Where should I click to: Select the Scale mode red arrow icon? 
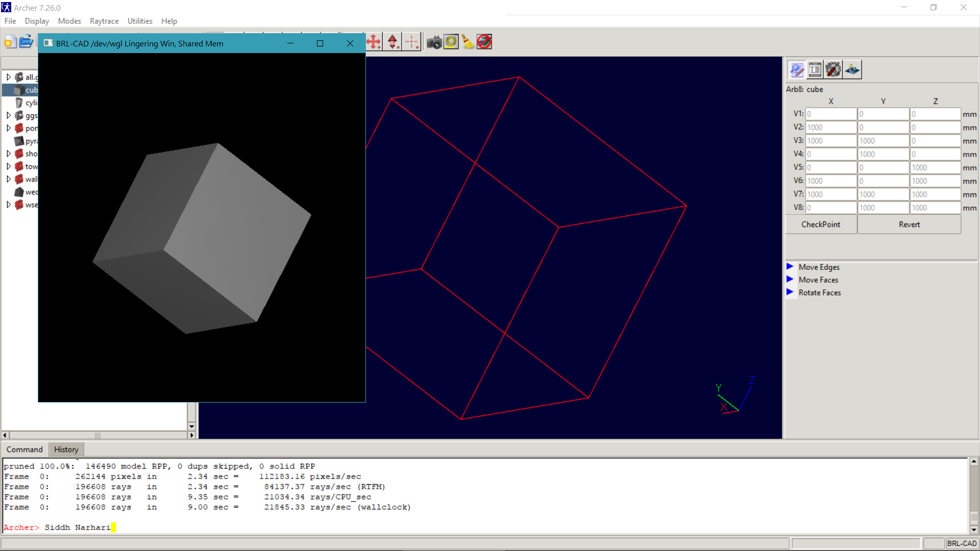(x=393, y=42)
